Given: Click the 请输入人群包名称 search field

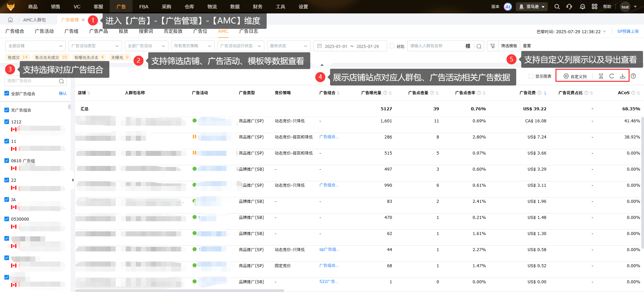Looking at the screenshot, I should (435, 46).
